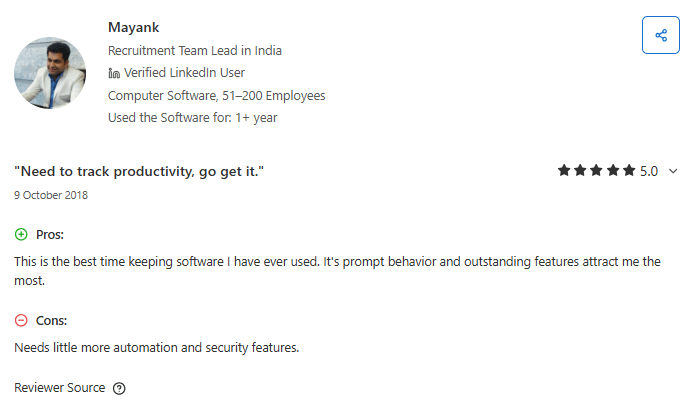
Task: Click the LinkedIn verified icon
Action: click(x=114, y=73)
